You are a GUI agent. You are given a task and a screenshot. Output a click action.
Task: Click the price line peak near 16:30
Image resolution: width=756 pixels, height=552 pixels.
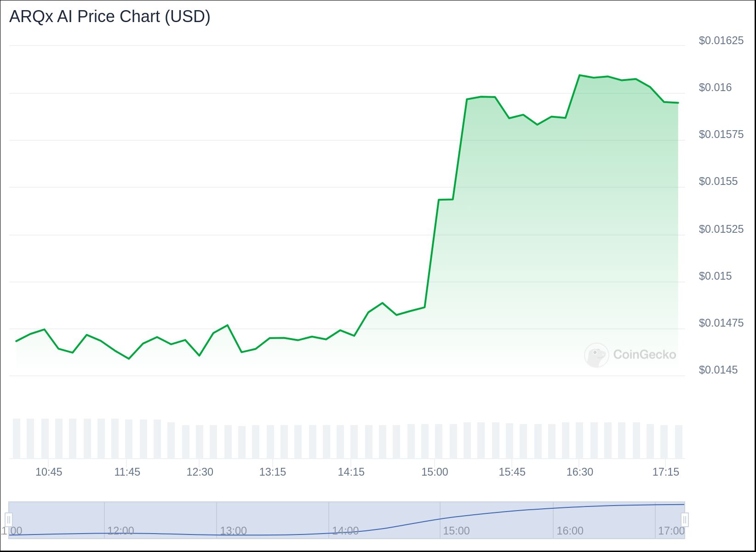click(579, 75)
